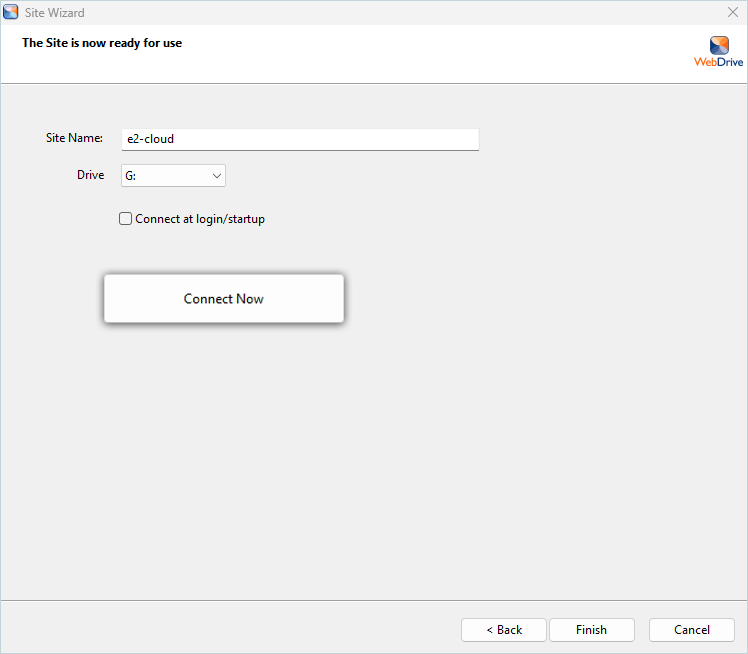Click the "Site Name:" label

point(74,138)
